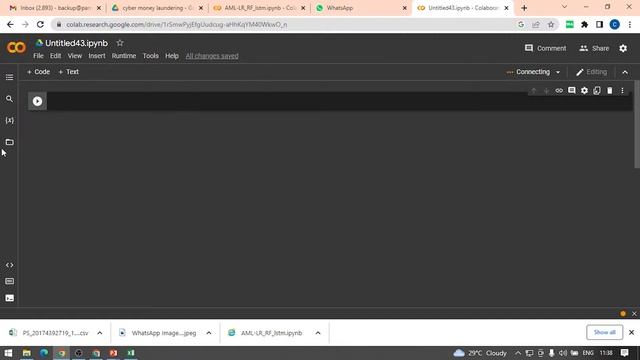Click the All changes saved link
640x360 pixels.
[x=212, y=56]
